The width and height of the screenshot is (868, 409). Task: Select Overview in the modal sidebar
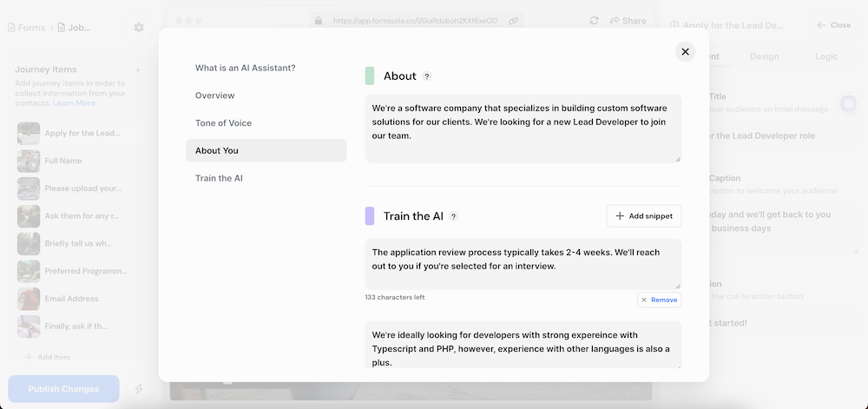(215, 96)
